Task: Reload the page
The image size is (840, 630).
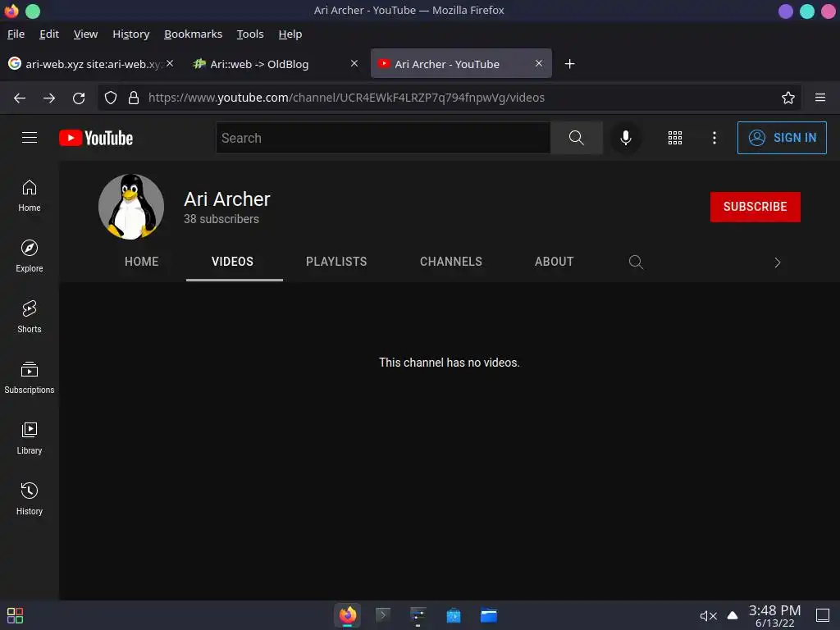Action: [79, 98]
